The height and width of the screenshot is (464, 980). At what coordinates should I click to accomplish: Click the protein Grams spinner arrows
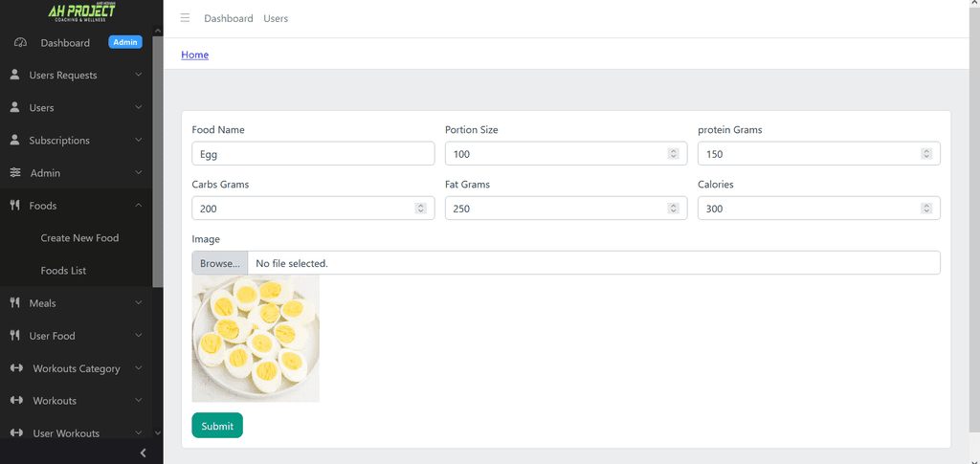(x=926, y=154)
